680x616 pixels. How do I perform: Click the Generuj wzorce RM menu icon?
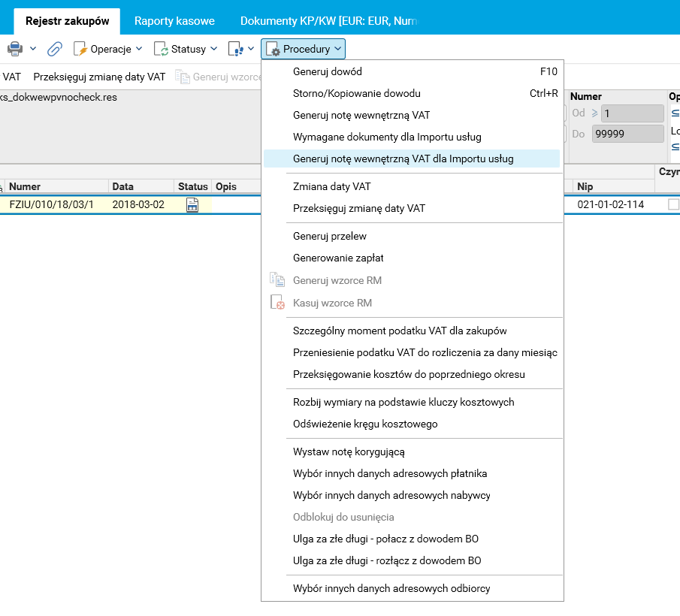point(277,280)
